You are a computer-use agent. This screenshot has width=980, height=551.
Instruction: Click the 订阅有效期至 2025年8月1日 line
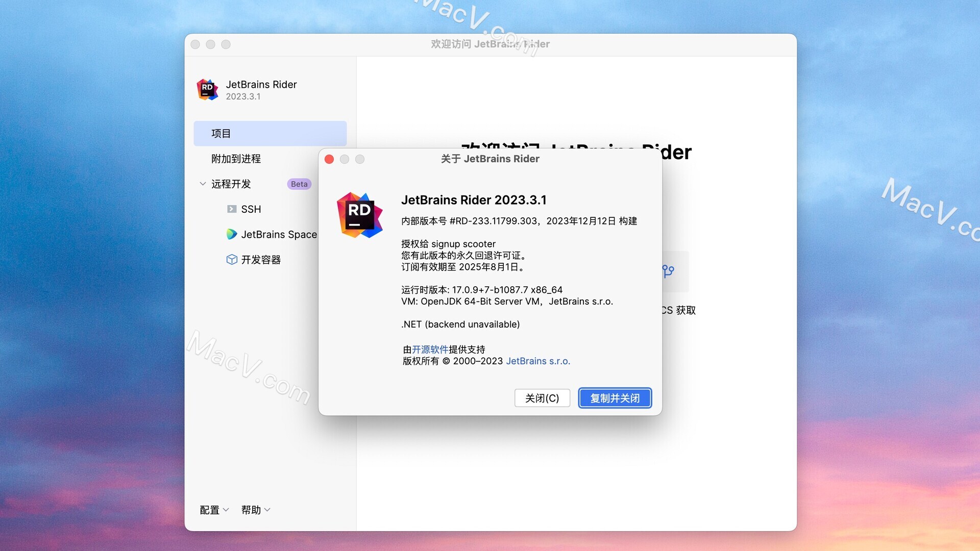click(463, 267)
